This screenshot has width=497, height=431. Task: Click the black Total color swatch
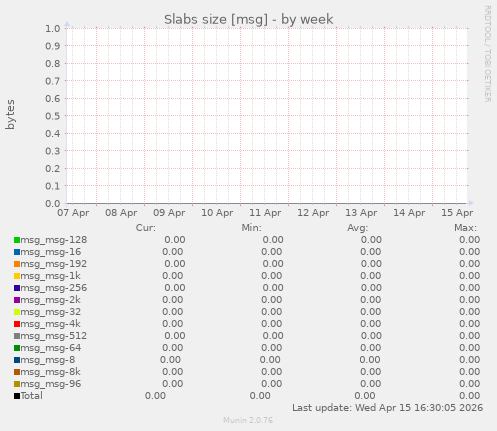click(17, 396)
